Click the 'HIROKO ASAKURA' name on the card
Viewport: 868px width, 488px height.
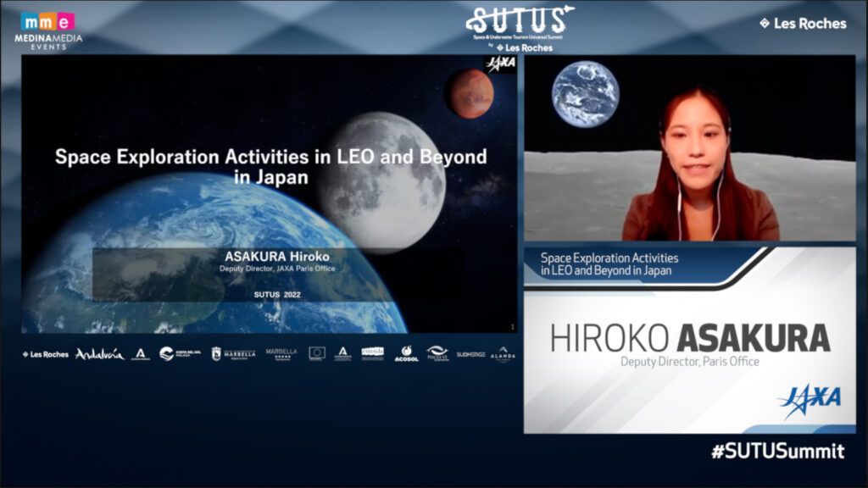pyautogui.click(x=690, y=338)
